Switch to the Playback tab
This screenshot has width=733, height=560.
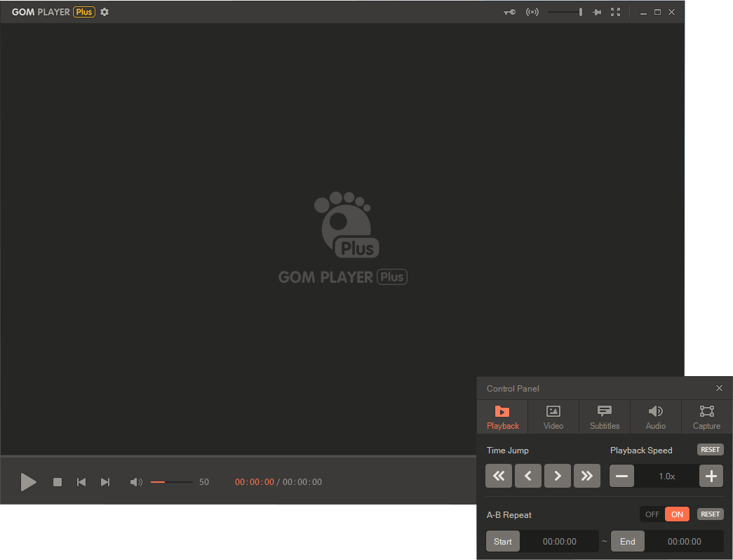(x=502, y=417)
